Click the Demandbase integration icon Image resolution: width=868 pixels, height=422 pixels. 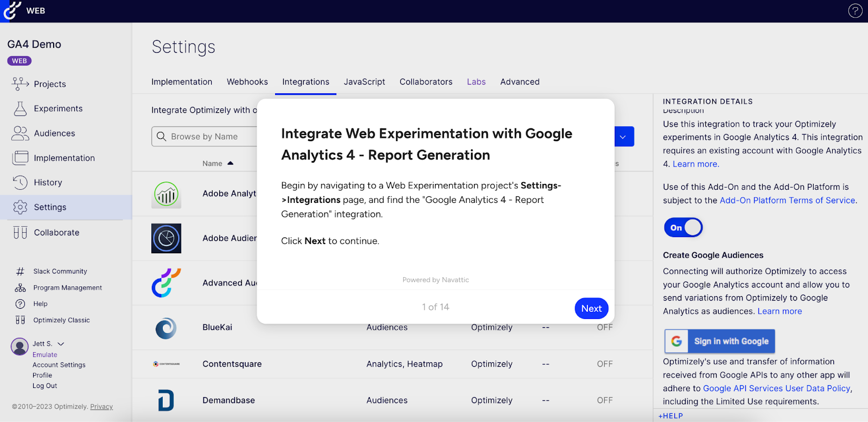point(166,400)
